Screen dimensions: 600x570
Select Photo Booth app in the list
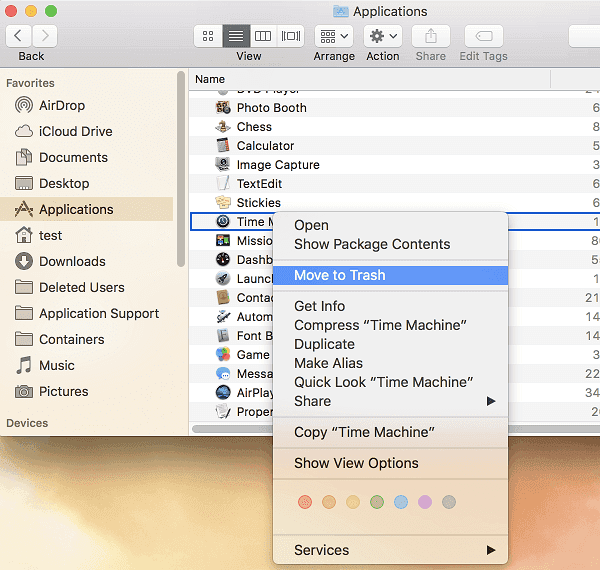395,107
